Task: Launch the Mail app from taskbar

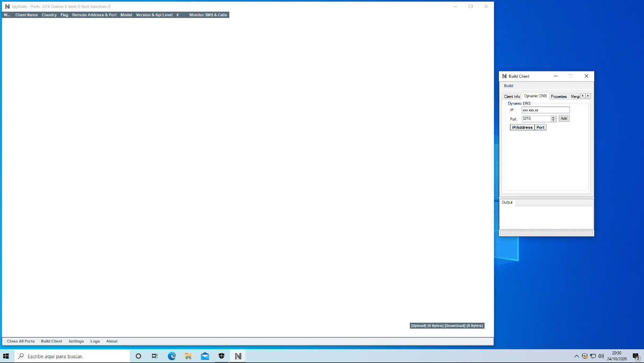Action: pyautogui.click(x=205, y=356)
